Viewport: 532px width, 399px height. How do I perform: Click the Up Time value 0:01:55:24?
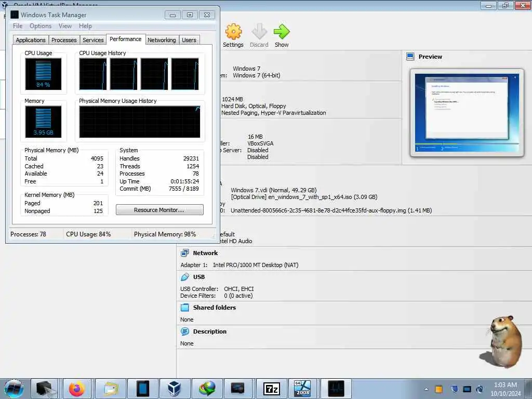(x=184, y=181)
